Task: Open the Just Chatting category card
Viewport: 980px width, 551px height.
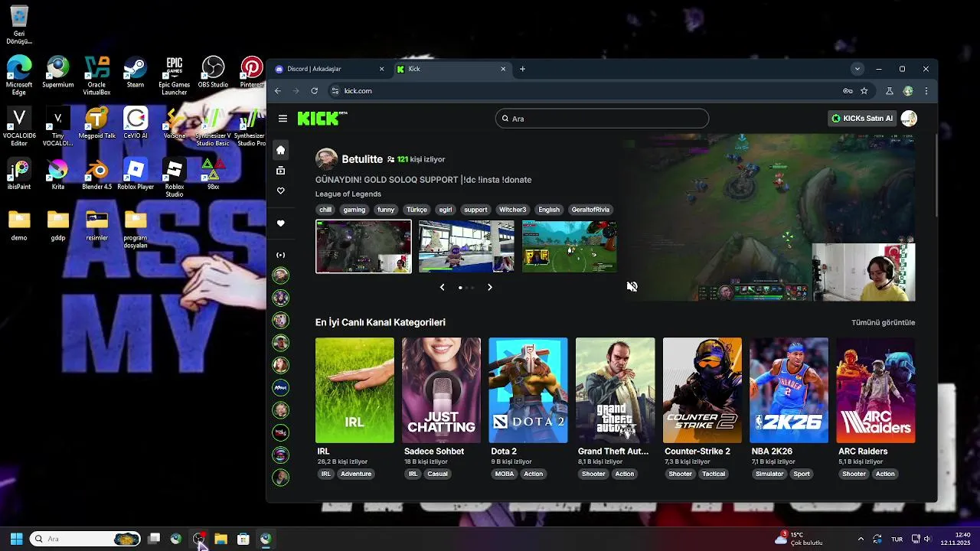Action: point(441,390)
